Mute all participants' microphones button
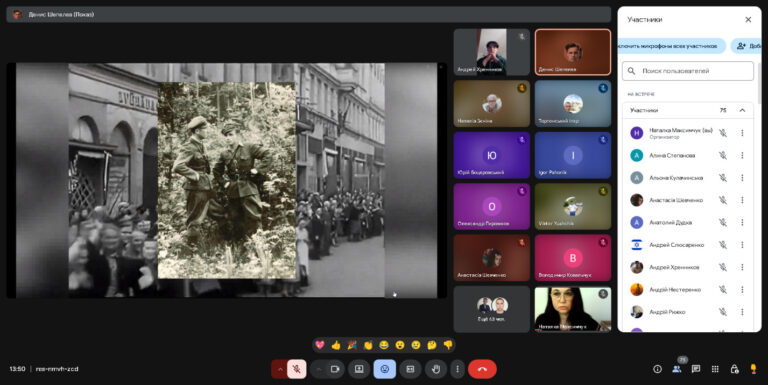The image size is (768, 385). 671,46
